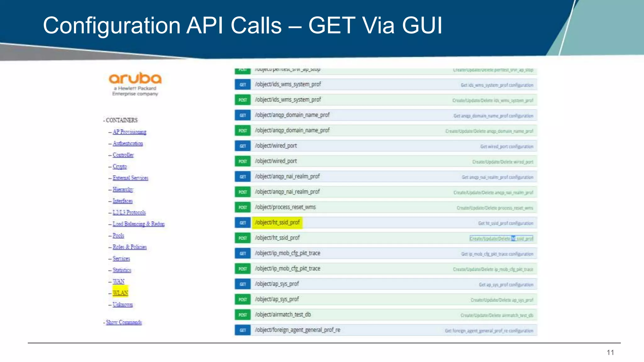The image size is (644, 362).
Task: Open Load Balancing & Redun link
Action: tap(139, 224)
